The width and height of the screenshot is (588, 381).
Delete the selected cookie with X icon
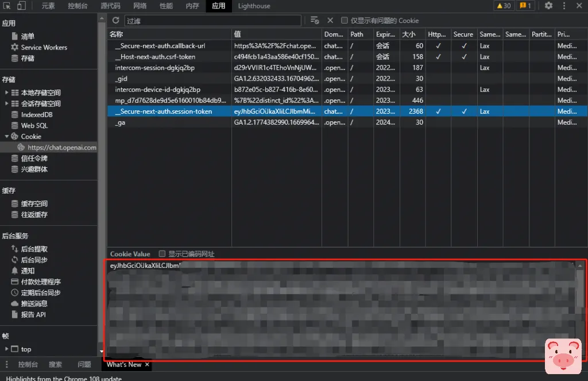330,20
